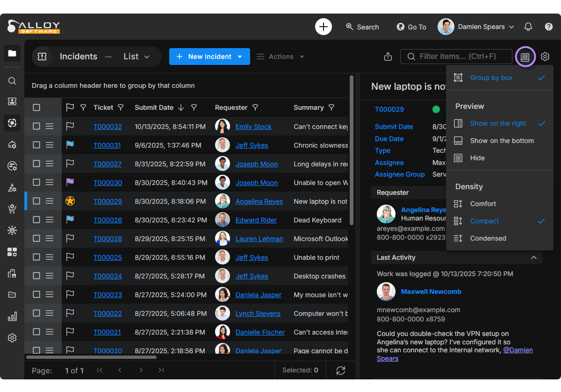
Task: Collapse the Last Activity section
Action: coord(533,257)
